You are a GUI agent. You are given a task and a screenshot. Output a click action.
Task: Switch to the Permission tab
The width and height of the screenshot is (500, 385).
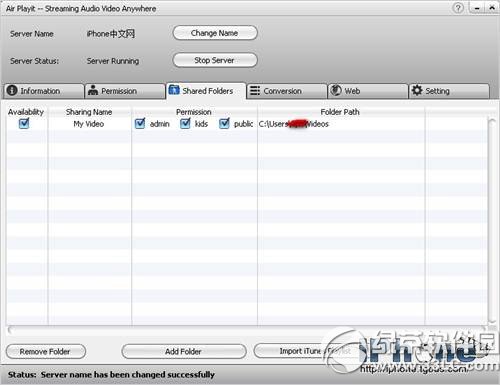(x=125, y=91)
